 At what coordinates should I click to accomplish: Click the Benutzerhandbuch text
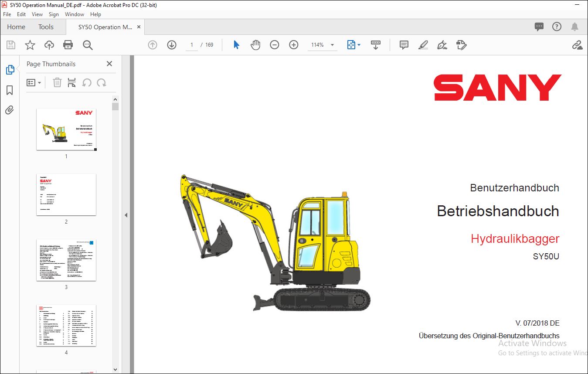point(515,188)
